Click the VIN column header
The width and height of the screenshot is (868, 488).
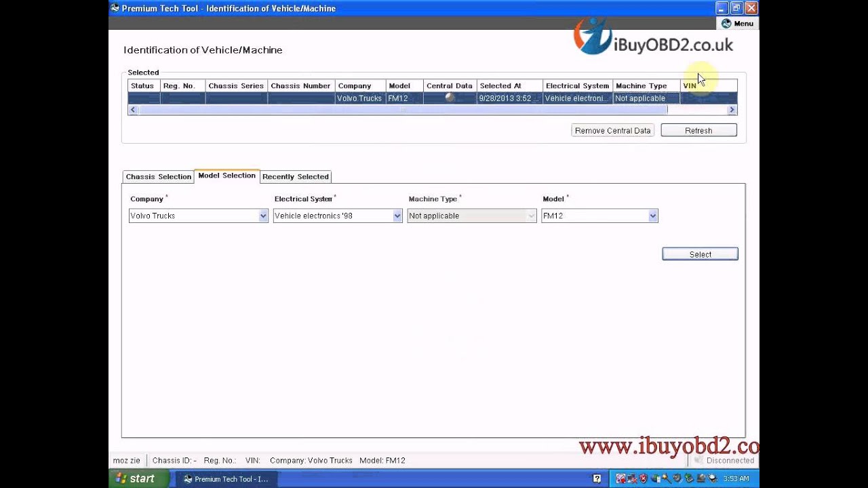point(709,85)
